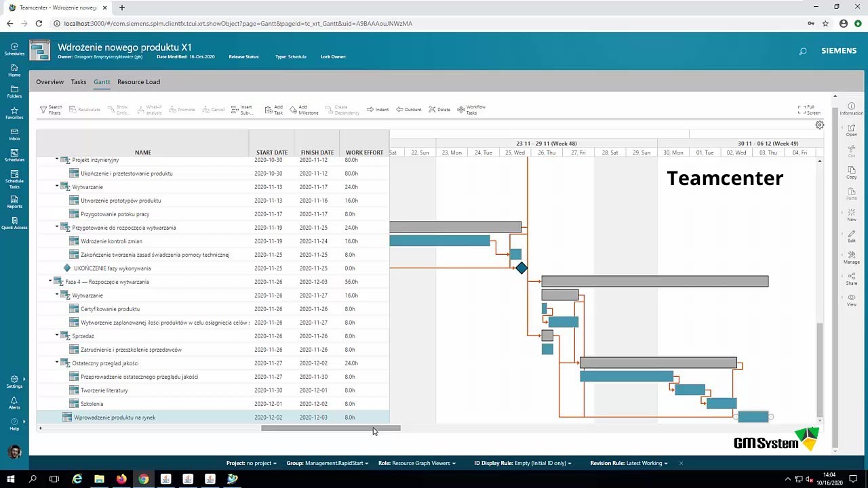Select the Certyfikowanie produktu task row

pyautogui.click(x=213, y=309)
